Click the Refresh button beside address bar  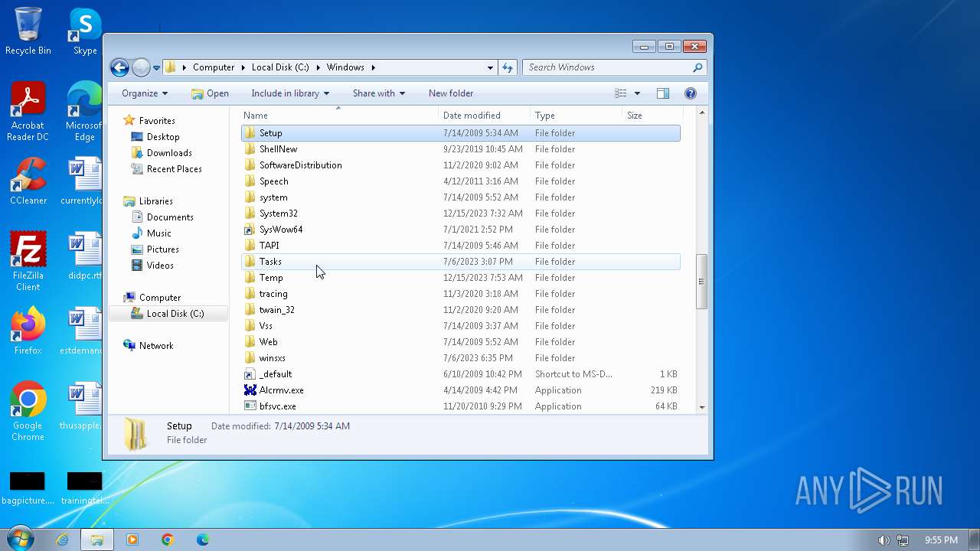click(x=508, y=67)
